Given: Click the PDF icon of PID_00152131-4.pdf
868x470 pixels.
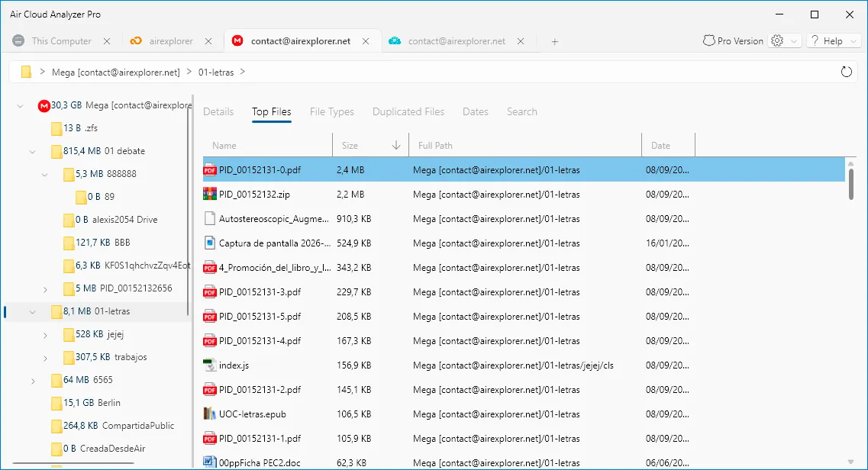Looking at the screenshot, I should 209,340.
